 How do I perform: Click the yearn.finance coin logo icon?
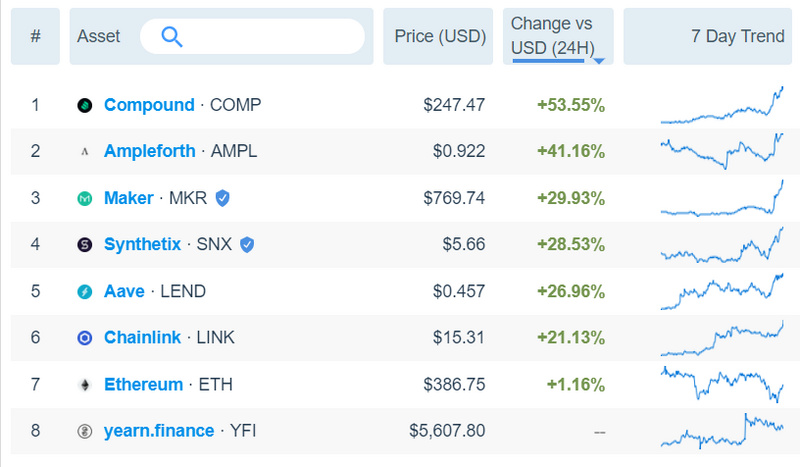coord(85,431)
